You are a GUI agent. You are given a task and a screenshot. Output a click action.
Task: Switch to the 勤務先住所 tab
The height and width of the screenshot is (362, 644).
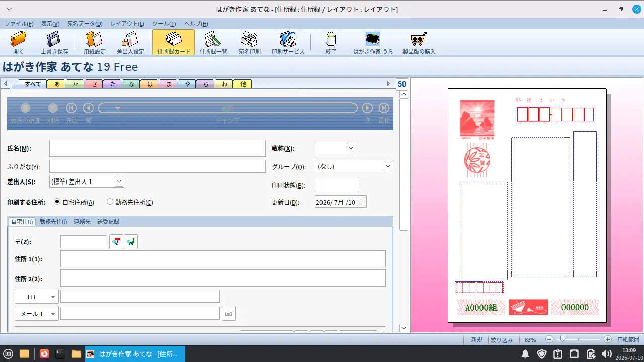coord(53,221)
